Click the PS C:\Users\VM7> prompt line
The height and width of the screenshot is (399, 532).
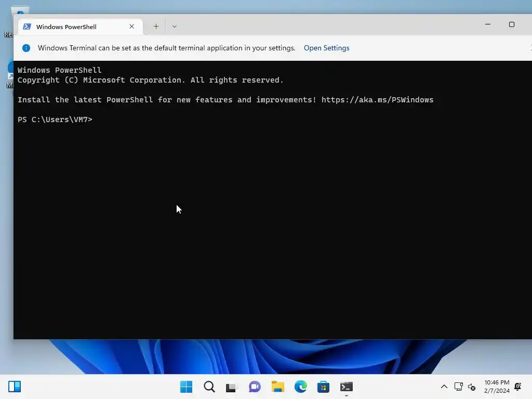click(55, 119)
